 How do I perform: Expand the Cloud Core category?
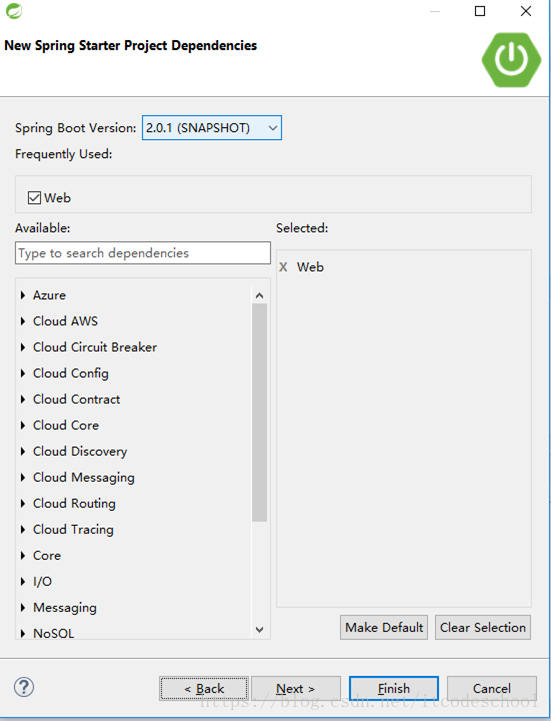pyautogui.click(x=23, y=425)
